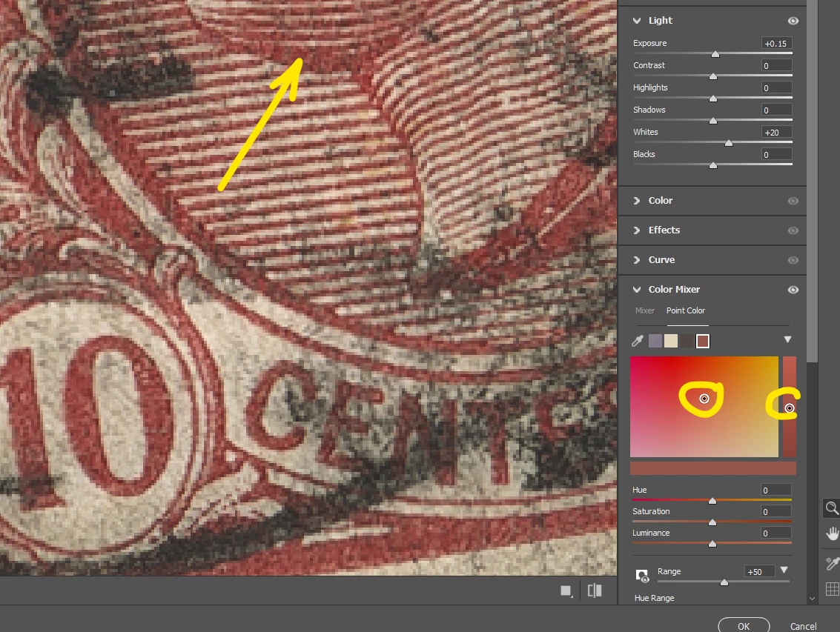Select the brick red color swatch
840x632 pixels.
pos(703,341)
